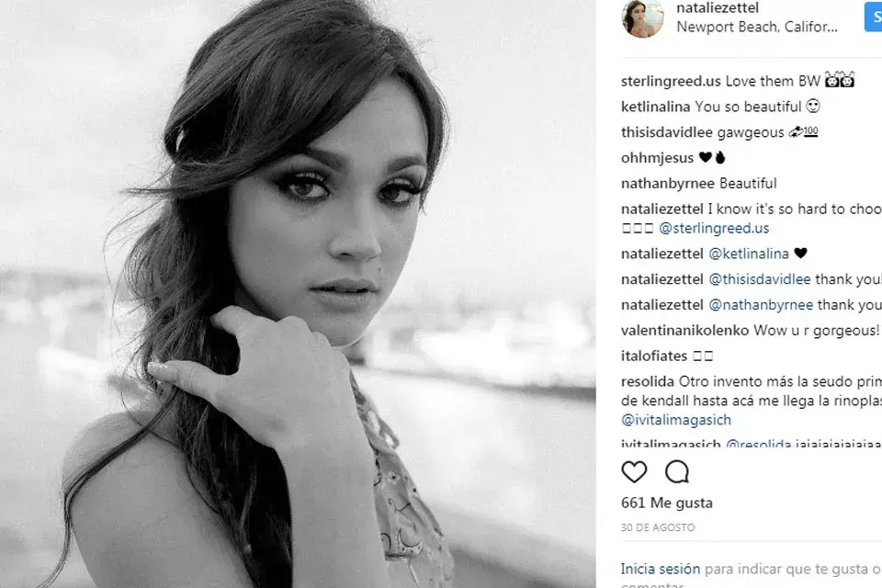Click the Inicia sesión login link
The width and height of the screenshot is (882, 588).
[x=661, y=569]
